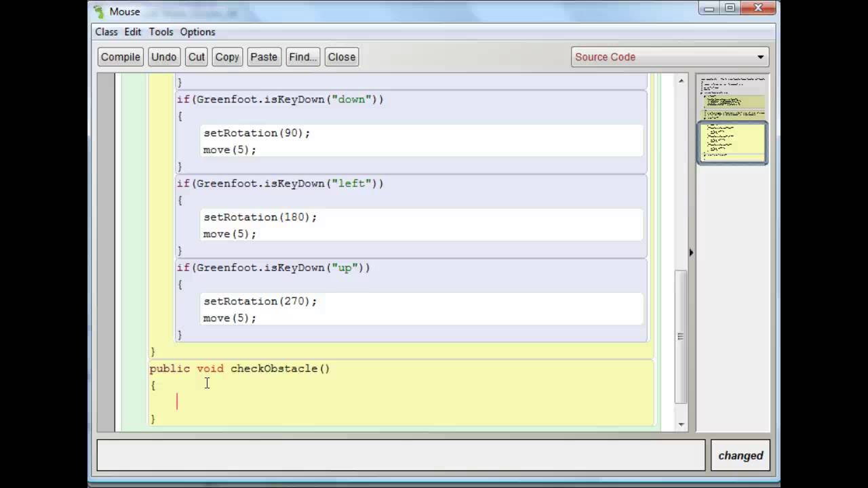Click the Paste button
This screenshot has width=868, height=488.
pyautogui.click(x=264, y=57)
